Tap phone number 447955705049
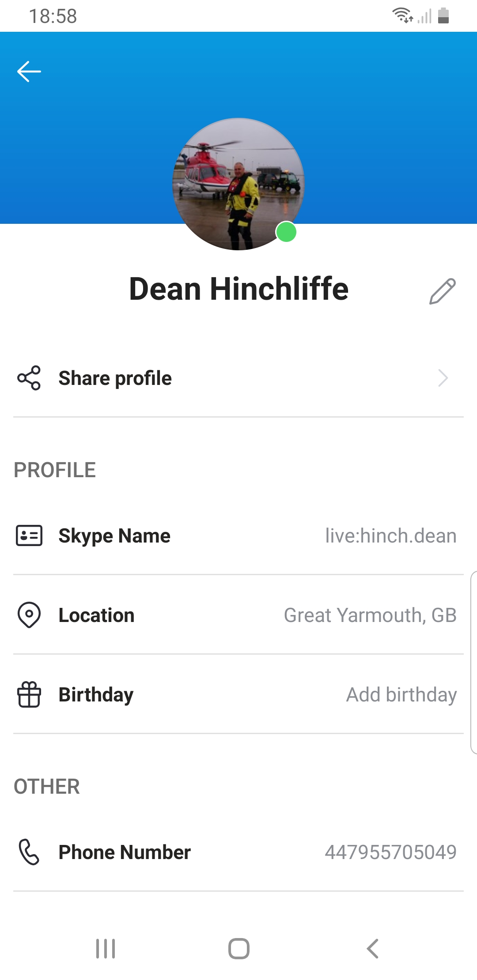 pyautogui.click(x=391, y=852)
